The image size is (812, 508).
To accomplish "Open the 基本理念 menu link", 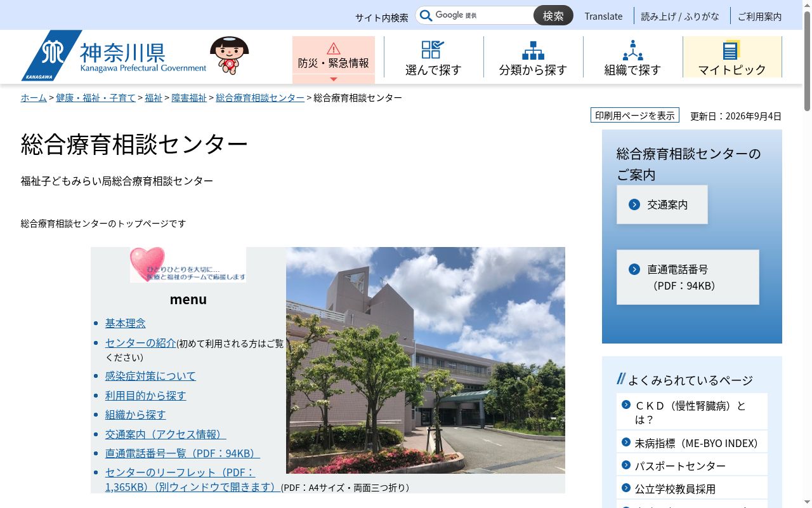I will coord(126,323).
